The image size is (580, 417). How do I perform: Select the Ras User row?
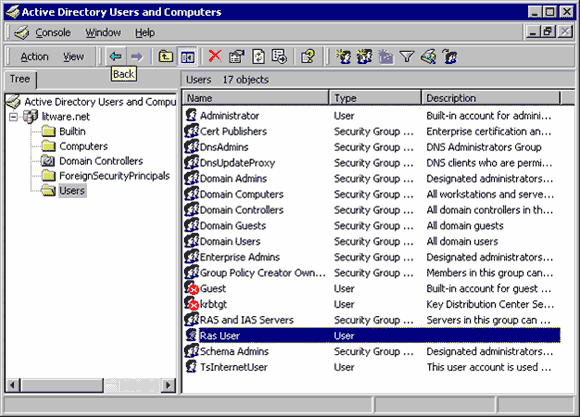[372, 336]
